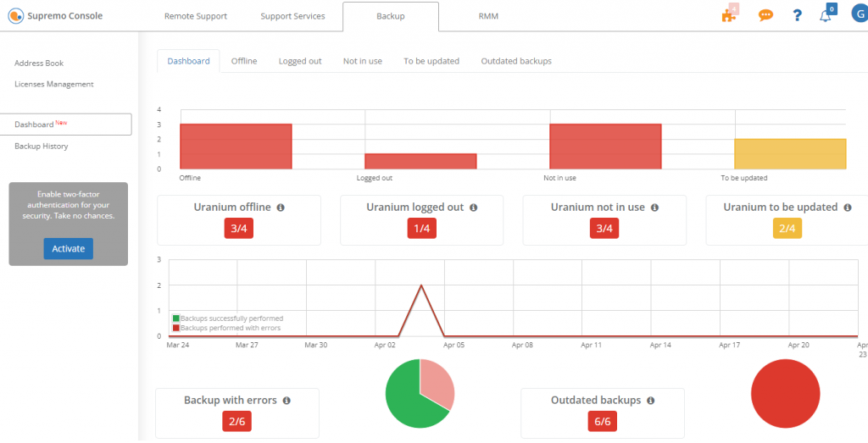Open the Logged out sub-tab
The height and width of the screenshot is (443, 868).
click(x=300, y=61)
